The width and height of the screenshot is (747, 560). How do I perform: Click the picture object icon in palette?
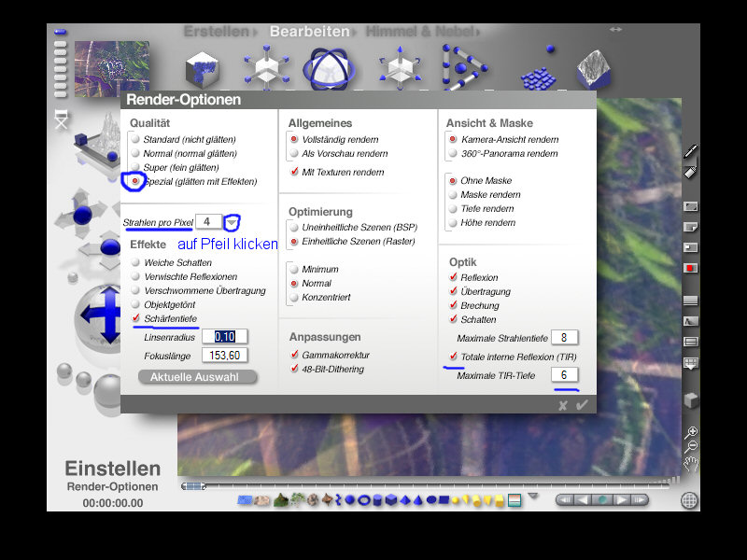click(514, 500)
